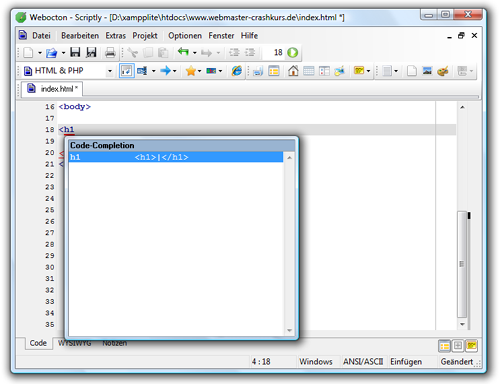Screen dimensions: 500x384
Task: Click the insert table grid icon
Action: click(x=309, y=71)
